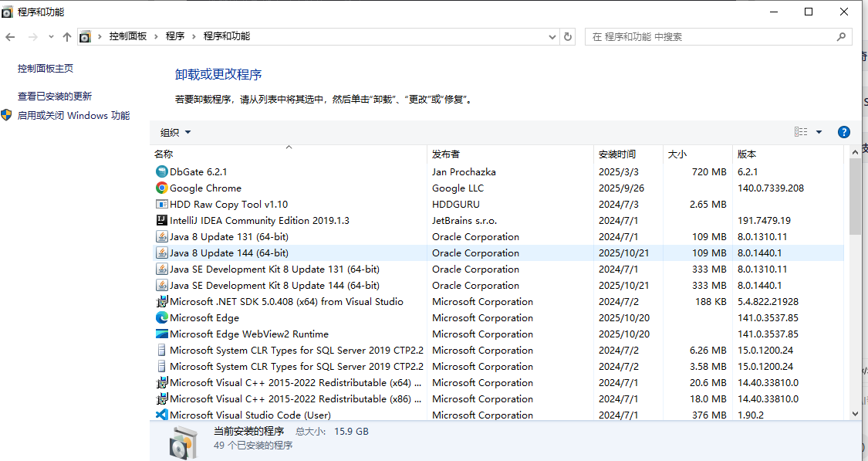This screenshot has width=868, height=461.
Task: Click version 1.90.2 cell
Action: 751,415
